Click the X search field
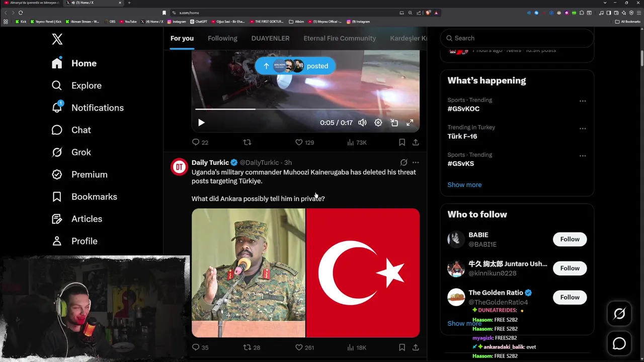 click(x=517, y=38)
